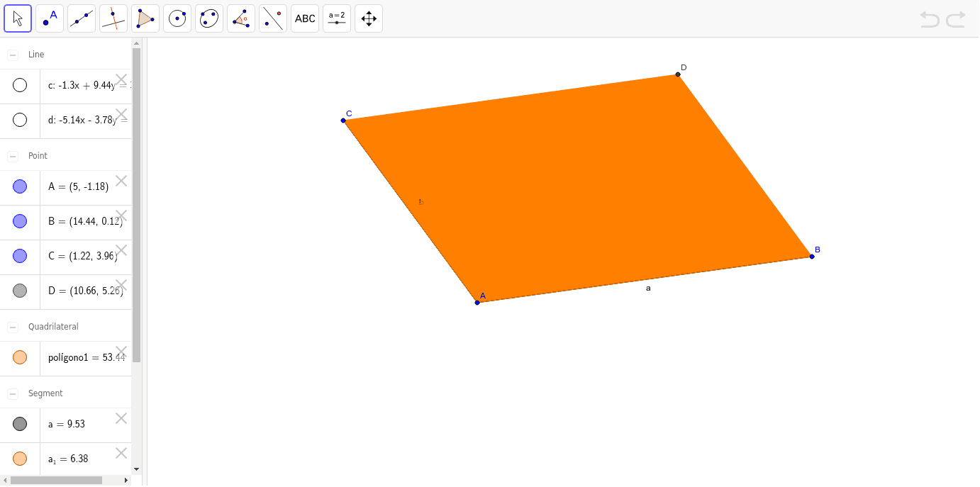Select the ABC Text tool
Image resolution: width=980 pixels, height=487 pixels.
click(x=305, y=18)
